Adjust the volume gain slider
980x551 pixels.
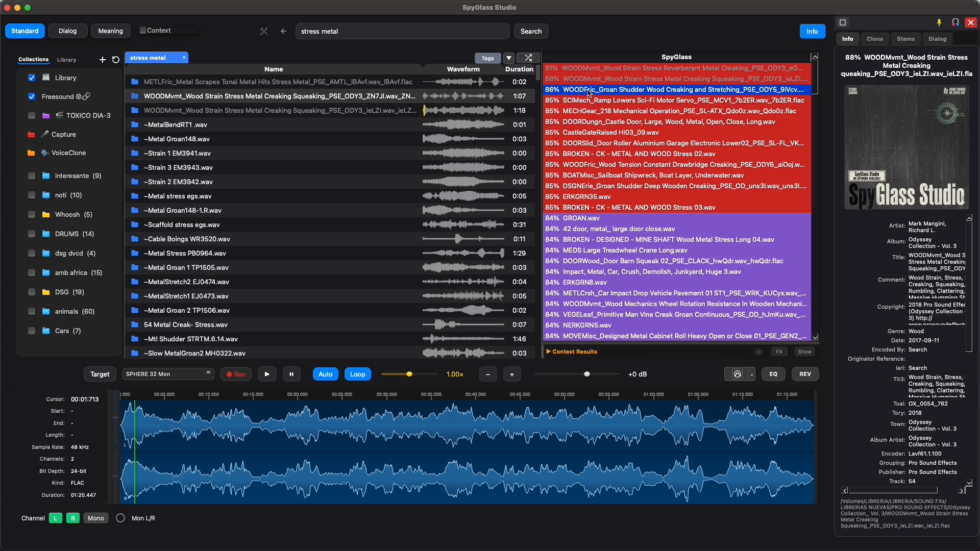587,374
